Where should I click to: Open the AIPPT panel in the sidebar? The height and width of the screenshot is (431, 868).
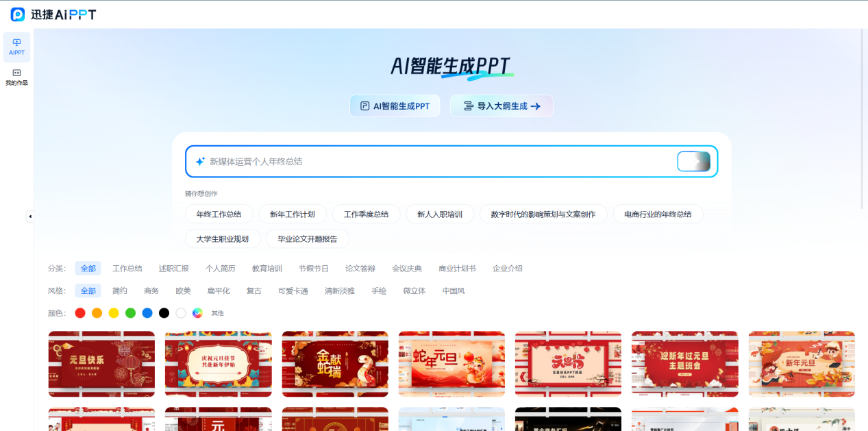click(16, 47)
